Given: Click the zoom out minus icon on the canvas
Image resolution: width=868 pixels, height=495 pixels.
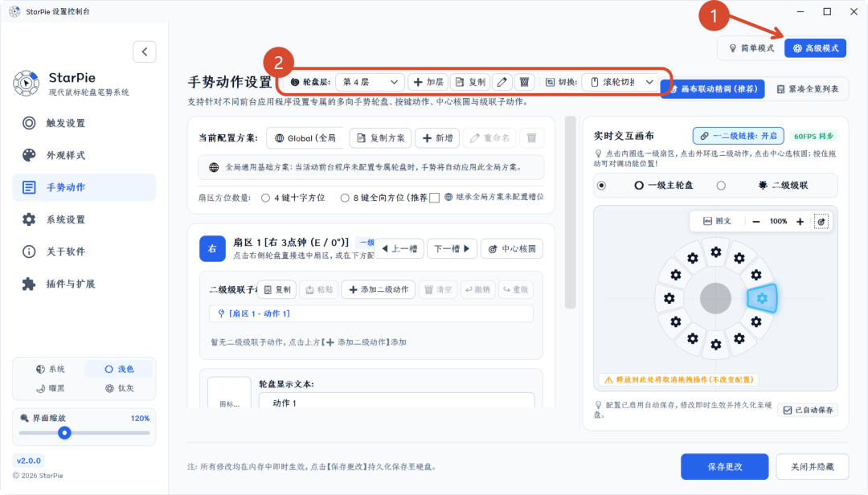Looking at the screenshot, I should tap(756, 222).
